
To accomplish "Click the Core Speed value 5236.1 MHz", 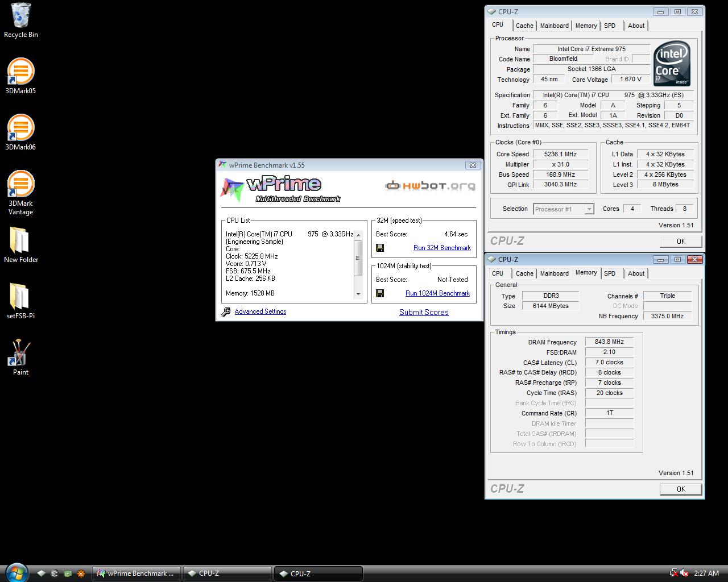I will (560, 154).
